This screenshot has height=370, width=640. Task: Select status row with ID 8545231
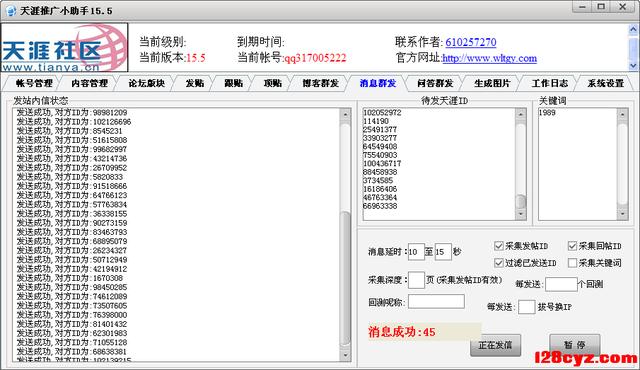(69, 131)
